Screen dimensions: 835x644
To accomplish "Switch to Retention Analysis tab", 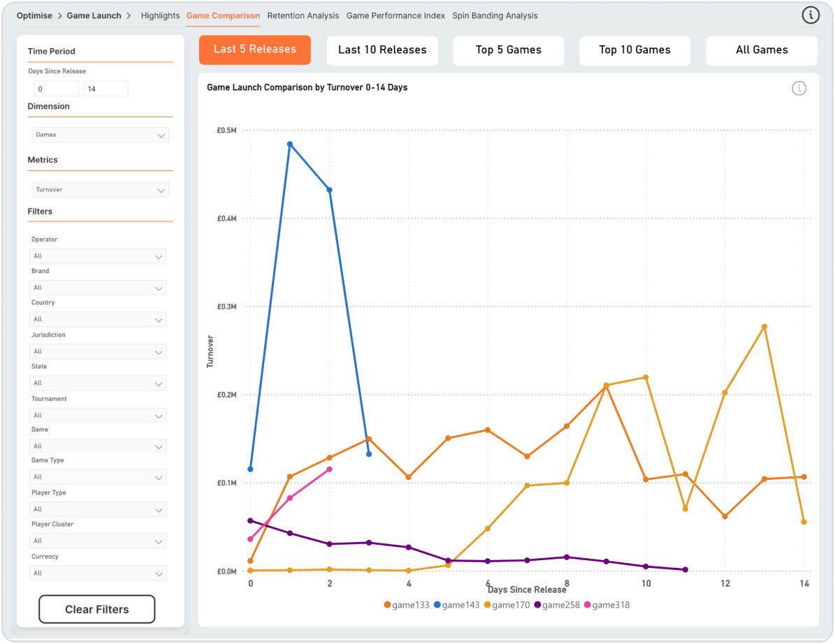I will 303,15.
